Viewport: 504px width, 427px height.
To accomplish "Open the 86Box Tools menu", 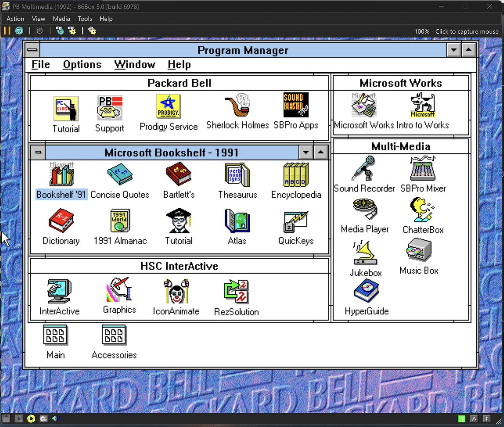I will coord(85,19).
